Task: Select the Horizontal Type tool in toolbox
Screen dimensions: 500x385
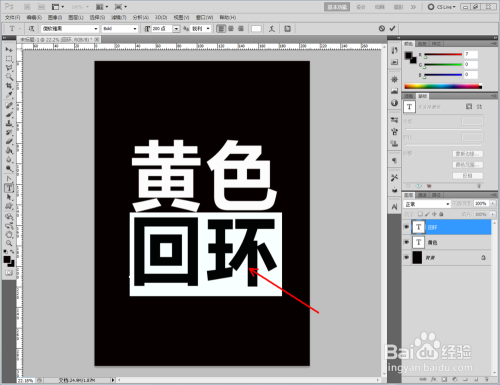Action: tap(9, 188)
